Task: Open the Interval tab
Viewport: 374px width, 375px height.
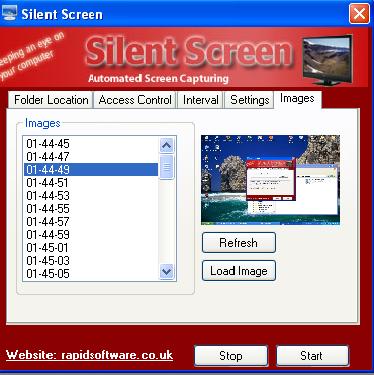Action: point(201,100)
